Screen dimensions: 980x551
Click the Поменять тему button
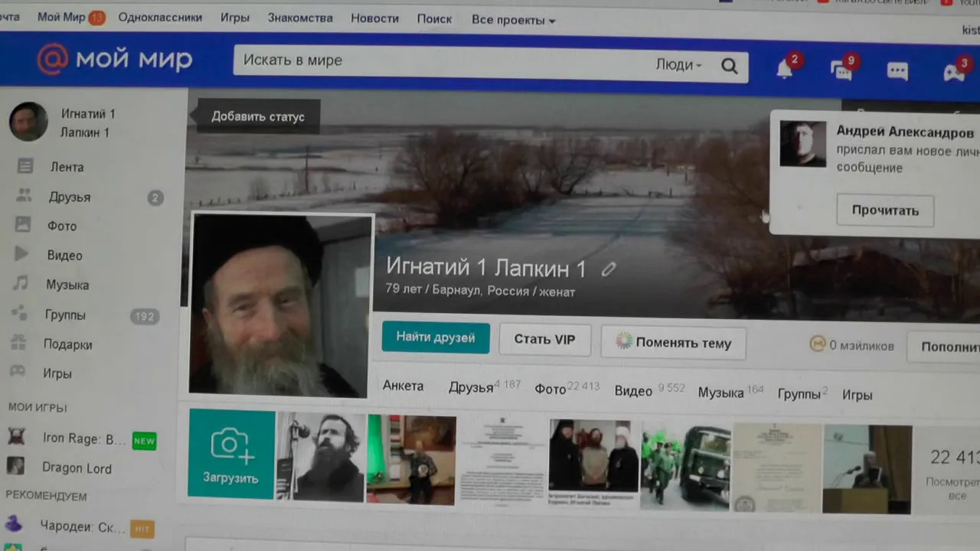tap(672, 342)
